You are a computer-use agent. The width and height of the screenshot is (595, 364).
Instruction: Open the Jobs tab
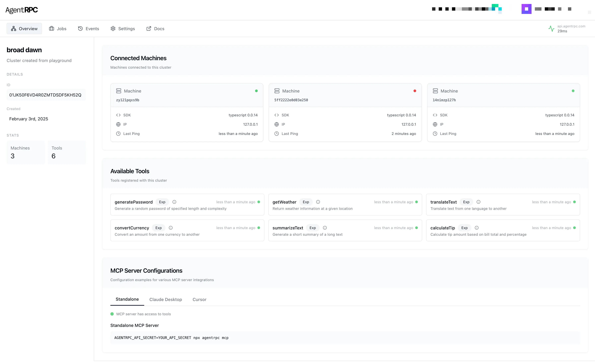[58, 29]
